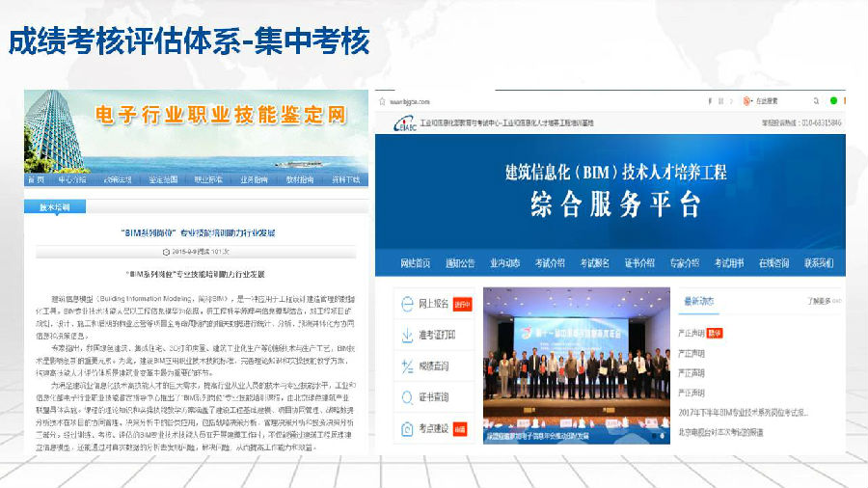The height and width of the screenshot is (488, 868).
Task: Click the 网上报名 link
Action: [x=433, y=304]
